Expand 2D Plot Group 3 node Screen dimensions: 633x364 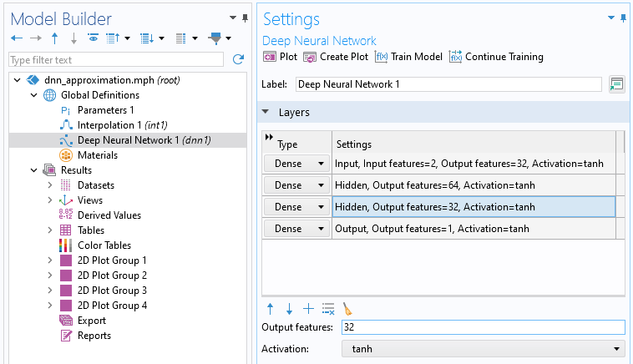click(x=50, y=291)
